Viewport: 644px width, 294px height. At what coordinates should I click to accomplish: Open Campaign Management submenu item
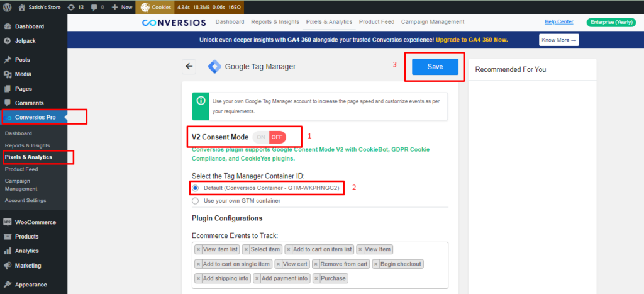[21, 184]
